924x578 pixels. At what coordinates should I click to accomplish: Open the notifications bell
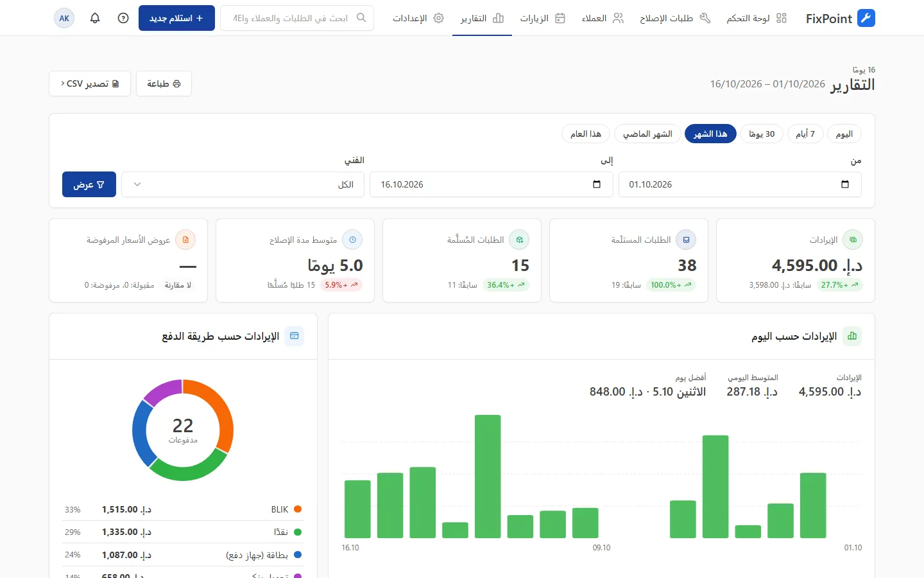[x=95, y=18]
